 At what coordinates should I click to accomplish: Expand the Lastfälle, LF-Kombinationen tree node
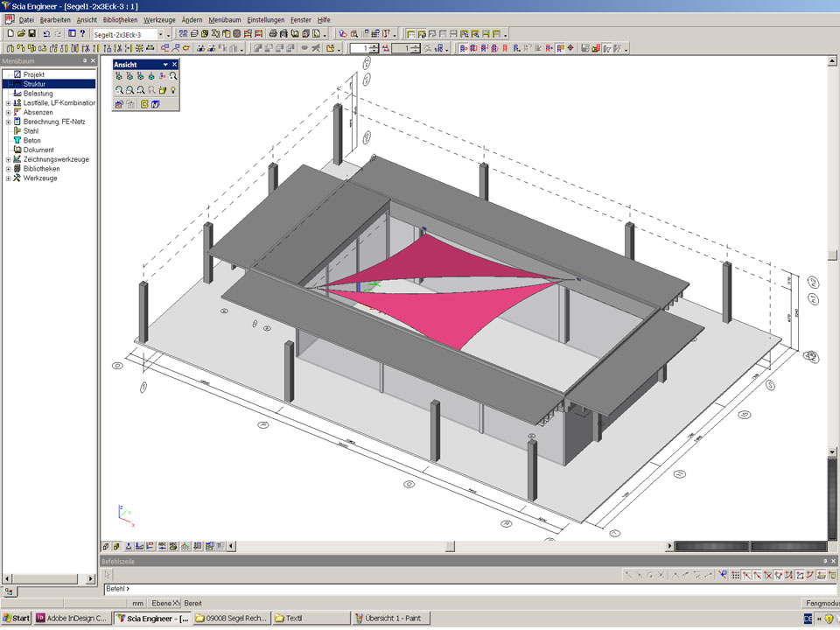[8, 103]
